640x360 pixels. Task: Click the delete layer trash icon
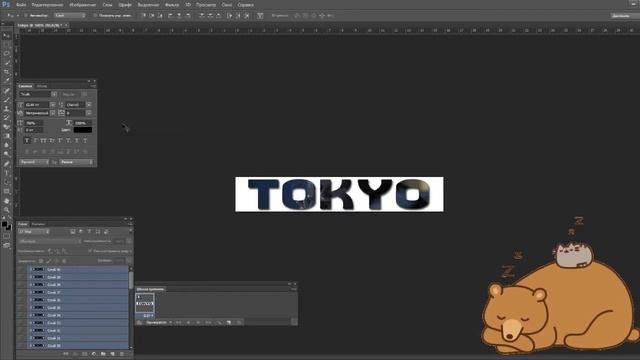(122, 354)
